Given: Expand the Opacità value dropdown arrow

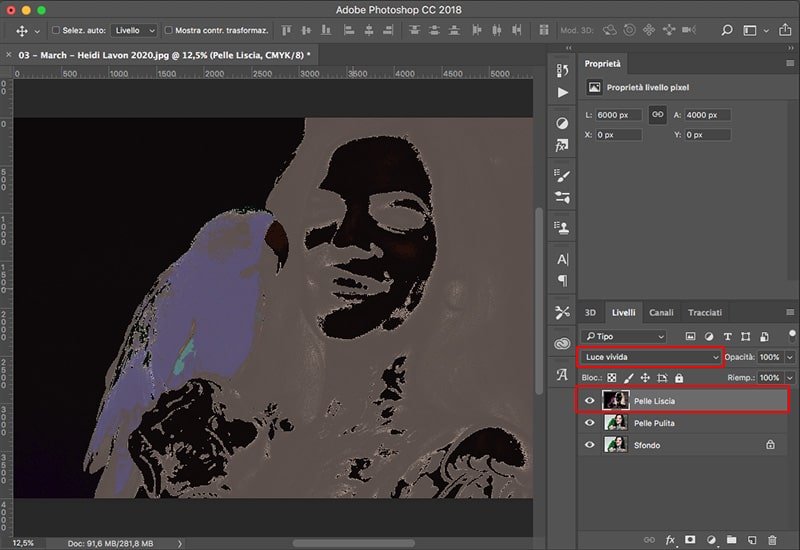Looking at the screenshot, I should [x=790, y=357].
